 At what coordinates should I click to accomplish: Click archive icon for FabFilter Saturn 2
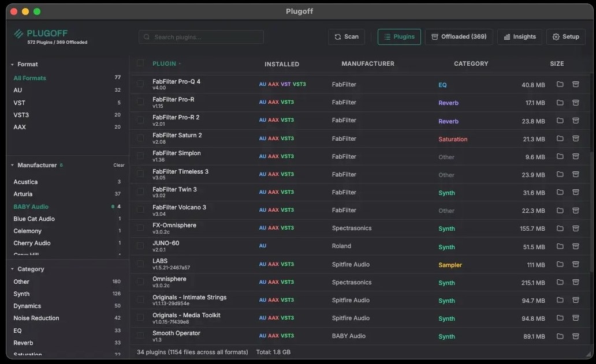point(575,138)
